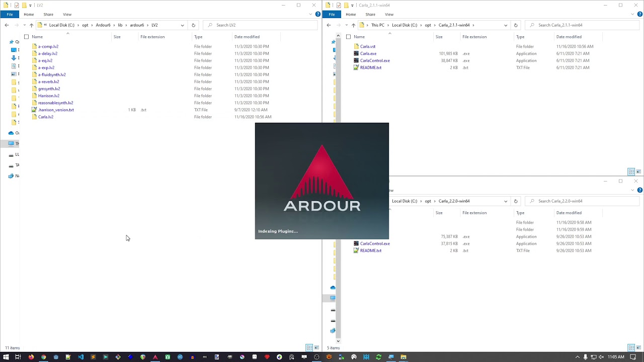Click navigation pane scrollbar down arrow
Viewport: 644px width, 362px height.
click(x=338, y=341)
